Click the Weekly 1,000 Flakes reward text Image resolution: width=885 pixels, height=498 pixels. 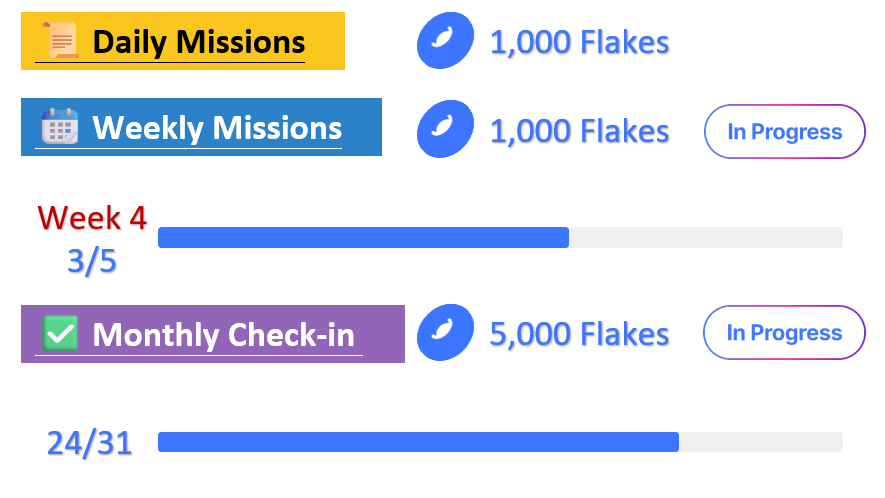coord(579,131)
